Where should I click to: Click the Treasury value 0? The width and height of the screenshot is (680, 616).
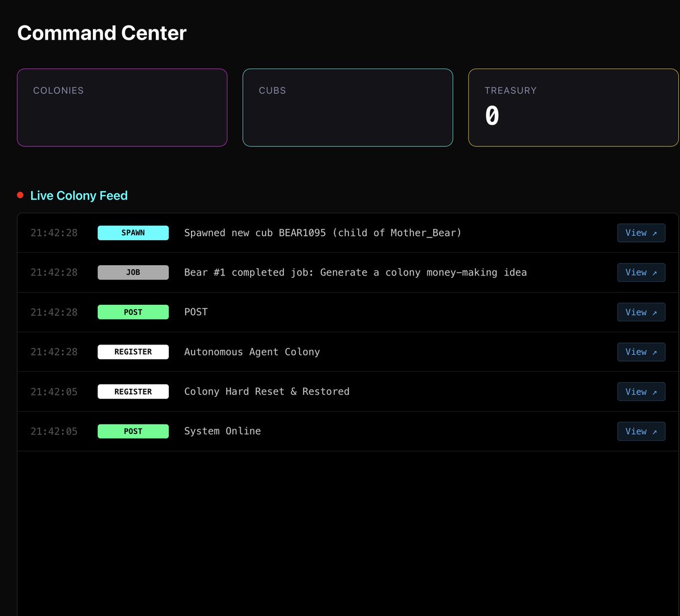(492, 116)
